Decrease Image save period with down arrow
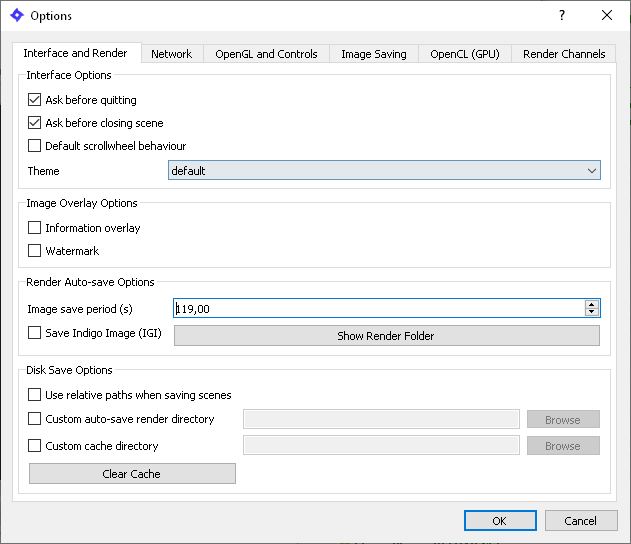 (592, 313)
